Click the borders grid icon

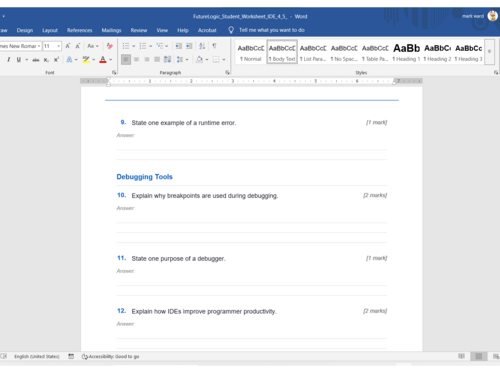click(216, 60)
